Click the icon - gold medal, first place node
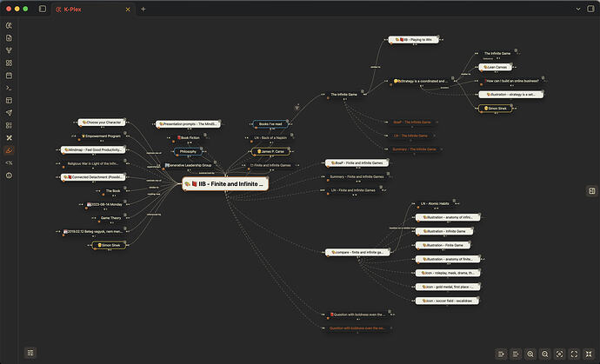The height and width of the screenshot is (364, 600). point(448,287)
